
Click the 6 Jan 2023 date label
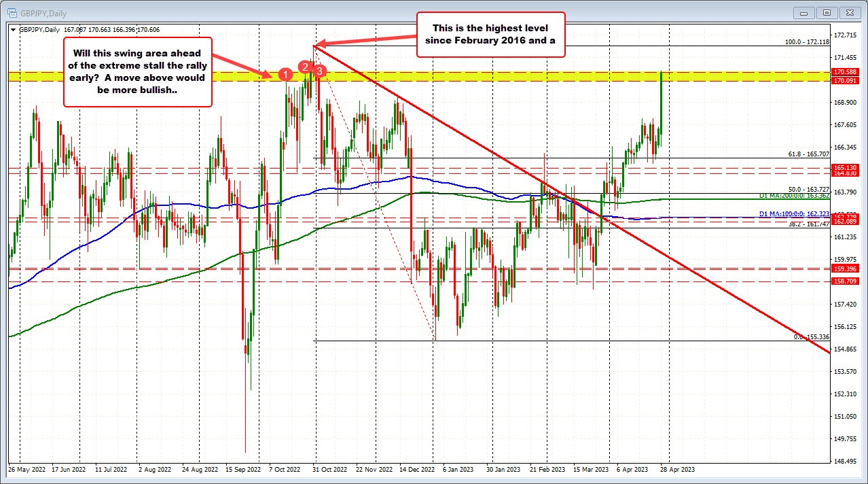[x=460, y=469]
